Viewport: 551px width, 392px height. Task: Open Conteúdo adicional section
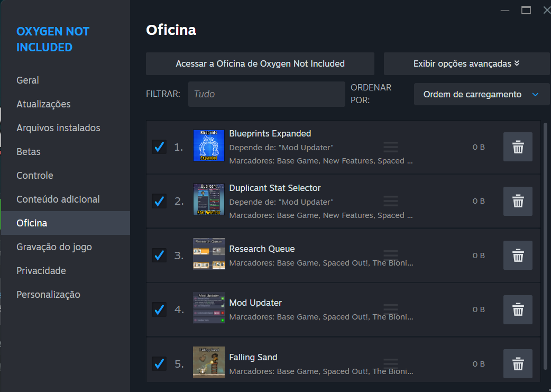pos(65,199)
